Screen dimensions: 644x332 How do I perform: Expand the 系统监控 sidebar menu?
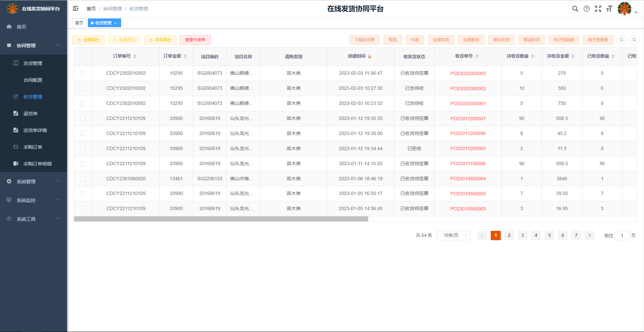[34, 200]
